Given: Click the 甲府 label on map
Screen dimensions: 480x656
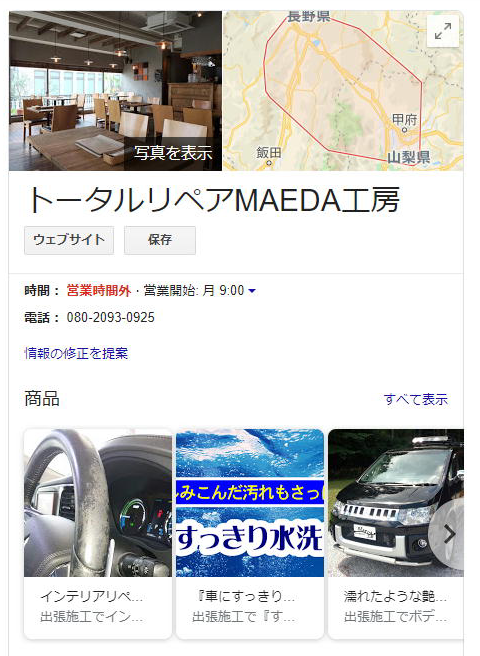Looking at the screenshot, I should click(405, 120).
